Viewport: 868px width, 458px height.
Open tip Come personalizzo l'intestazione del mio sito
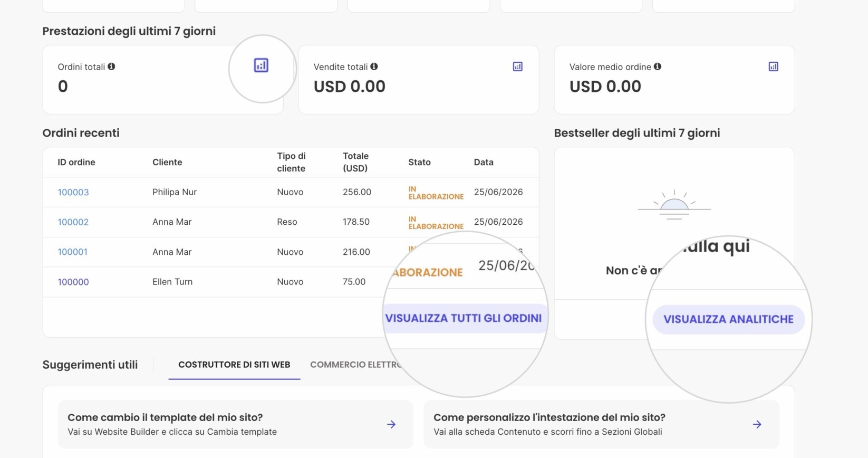click(x=601, y=424)
